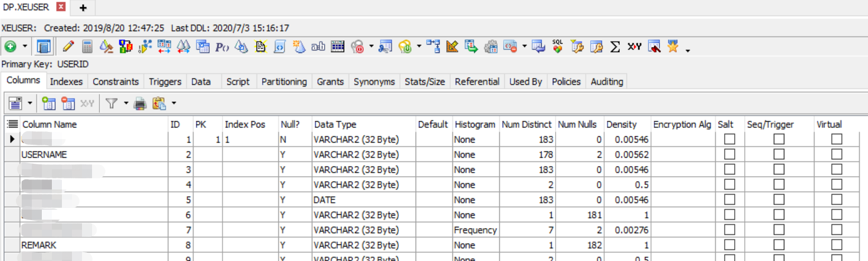Switch to the Script tab
The height and width of the screenshot is (261, 868).
(x=238, y=82)
